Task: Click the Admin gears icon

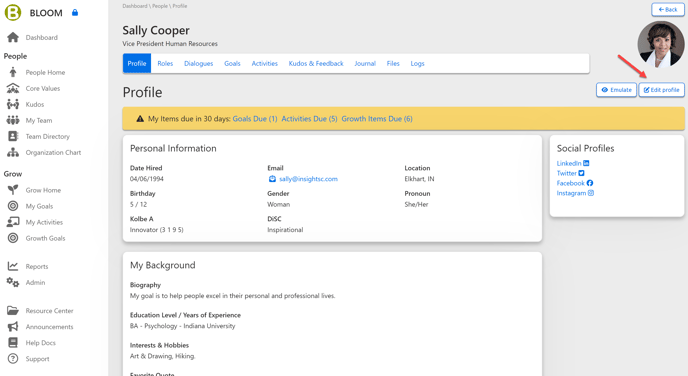Action: pos(13,283)
